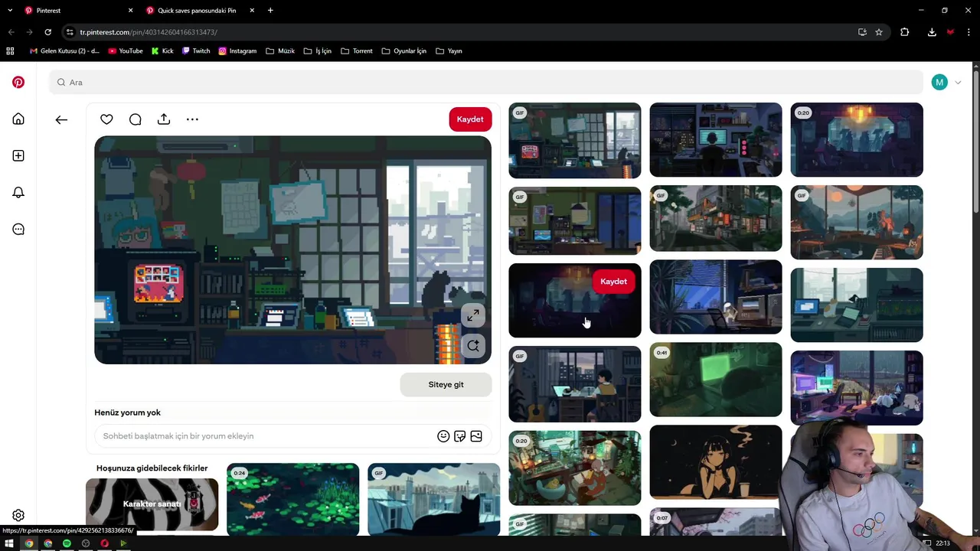Open notifications bell in Pinterest sidebar
This screenshot has height=551, width=980.
click(x=18, y=192)
